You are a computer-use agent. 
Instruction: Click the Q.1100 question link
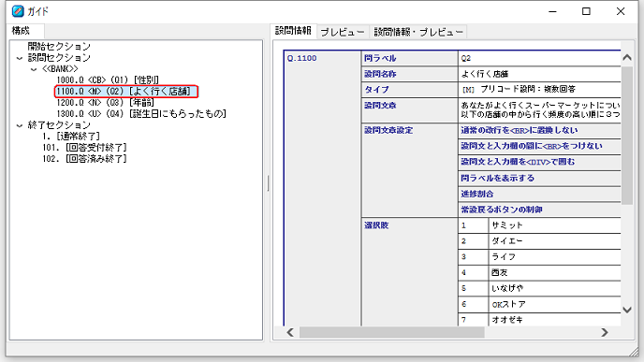tap(301, 58)
